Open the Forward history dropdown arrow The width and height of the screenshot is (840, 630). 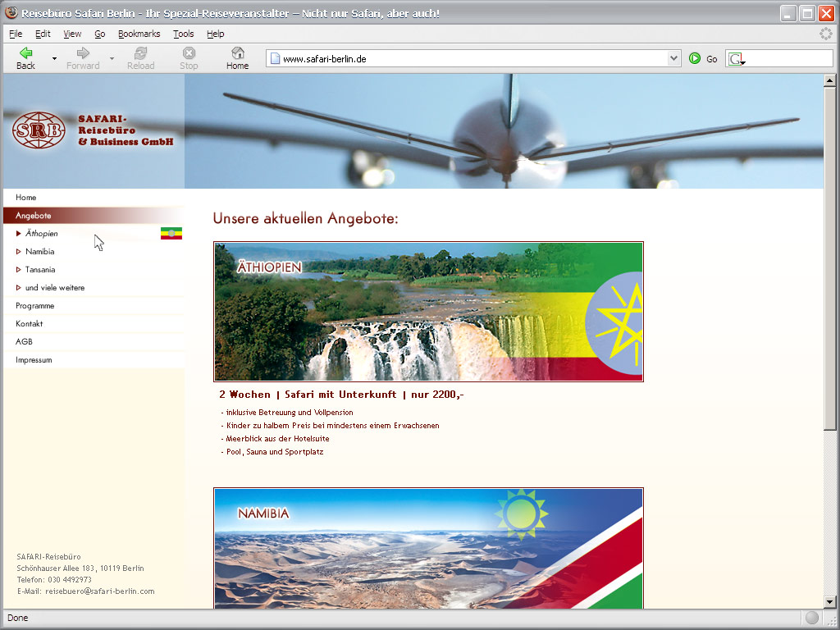click(x=112, y=59)
